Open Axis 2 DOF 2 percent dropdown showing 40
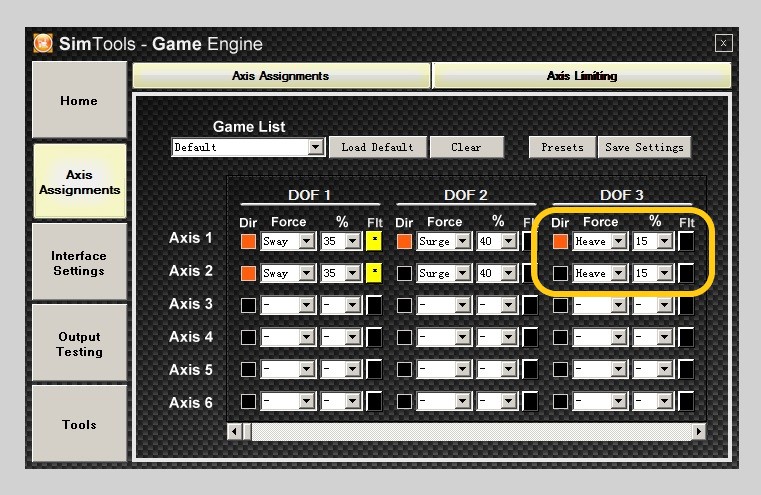 click(496, 273)
